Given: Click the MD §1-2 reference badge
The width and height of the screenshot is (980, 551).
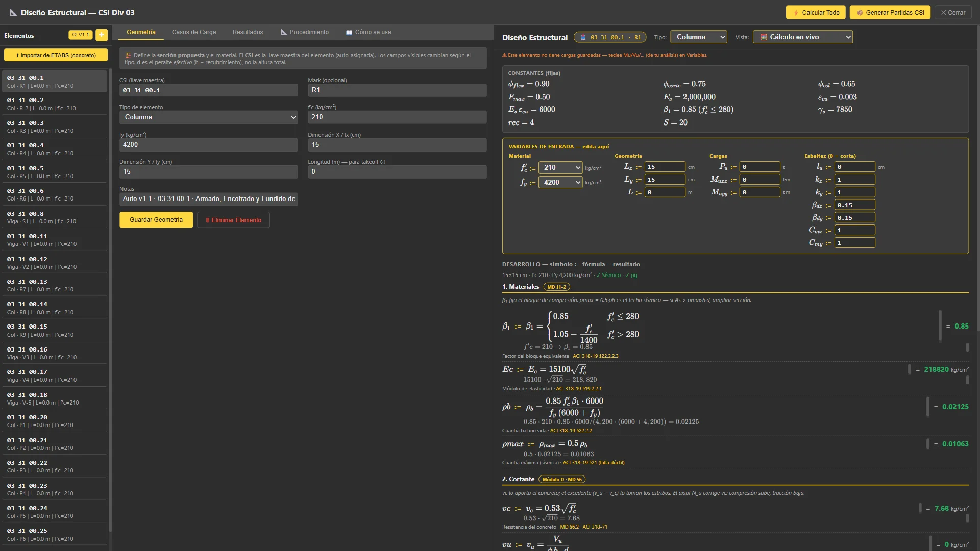Looking at the screenshot, I should 556,287.
